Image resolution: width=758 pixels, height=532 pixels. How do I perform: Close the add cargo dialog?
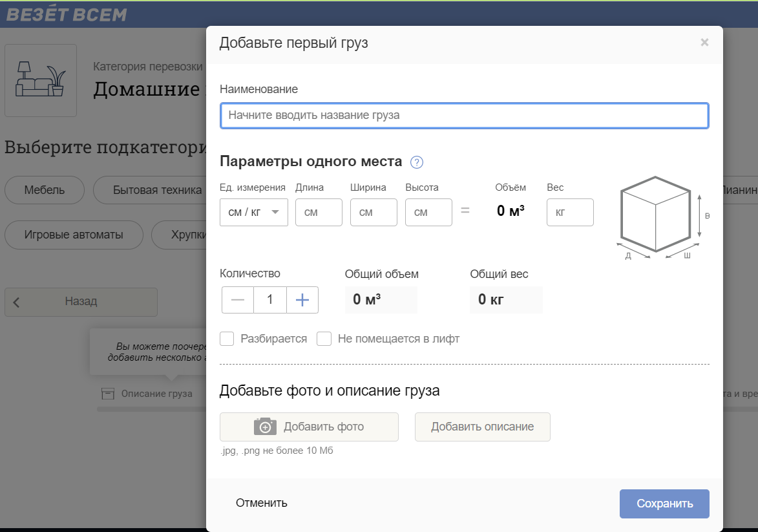tap(704, 43)
